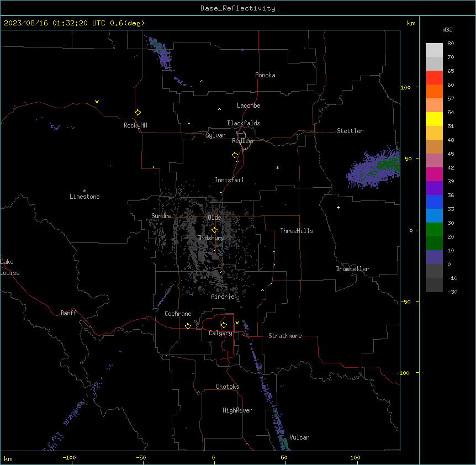Click the Innisfail label
476x465 pixels.
(229, 180)
